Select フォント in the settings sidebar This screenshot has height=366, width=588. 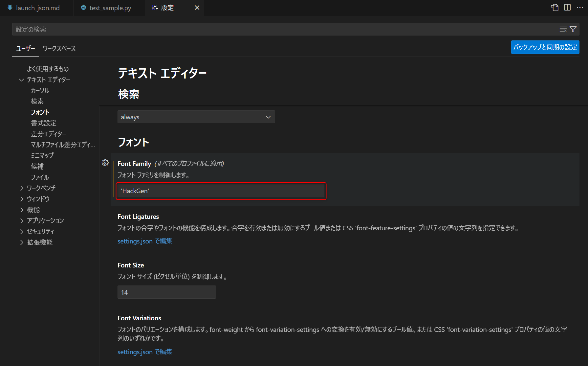40,112
